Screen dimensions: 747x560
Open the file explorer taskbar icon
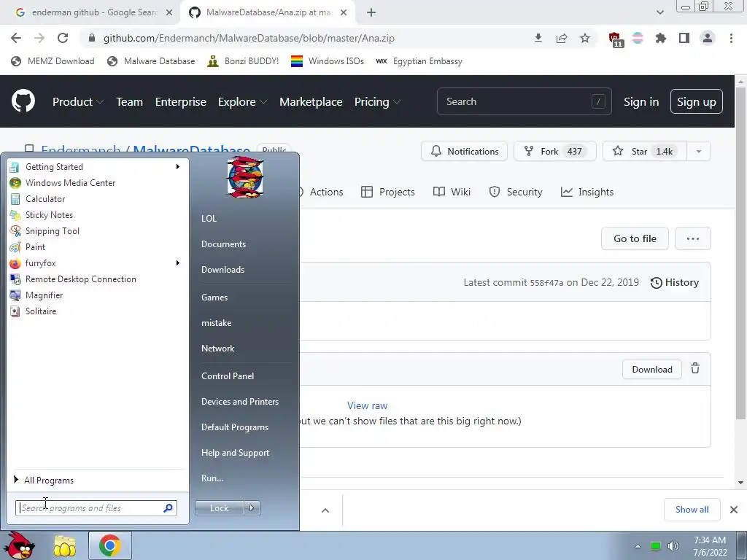coord(65,545)
